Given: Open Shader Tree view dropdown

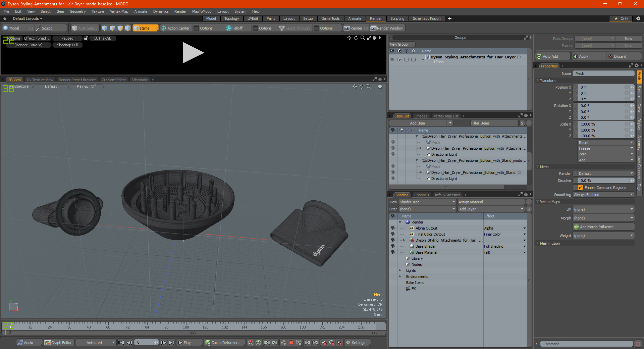Looking at the screenshot, I should [x=427, y=202].
